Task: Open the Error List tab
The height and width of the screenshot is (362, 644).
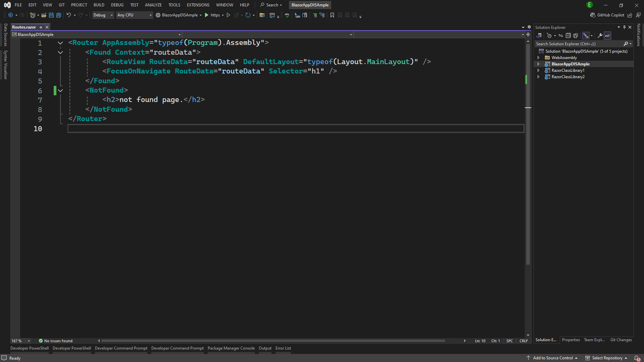Action: point(283,348)
